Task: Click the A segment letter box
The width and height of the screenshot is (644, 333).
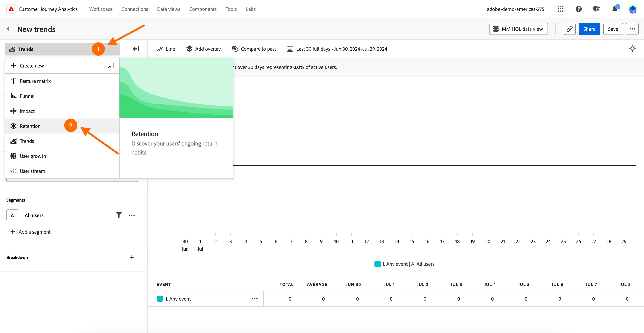Action: click(12, 215)
